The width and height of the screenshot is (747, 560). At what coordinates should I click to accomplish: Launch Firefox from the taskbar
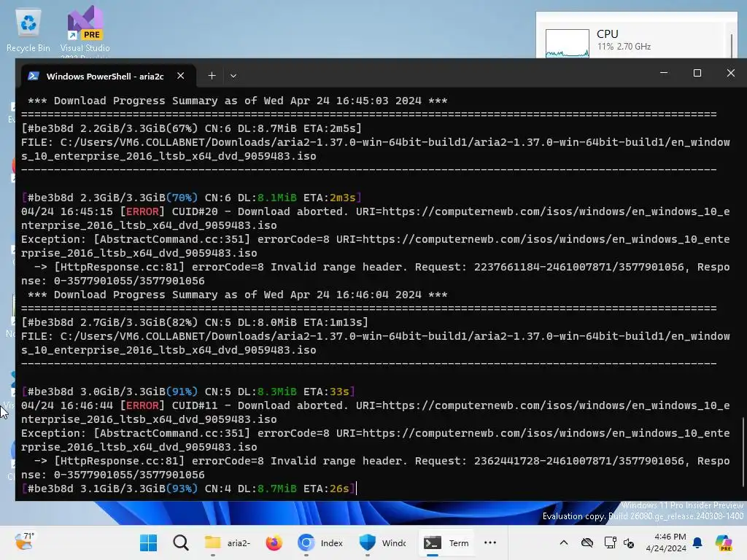point(274,542)
